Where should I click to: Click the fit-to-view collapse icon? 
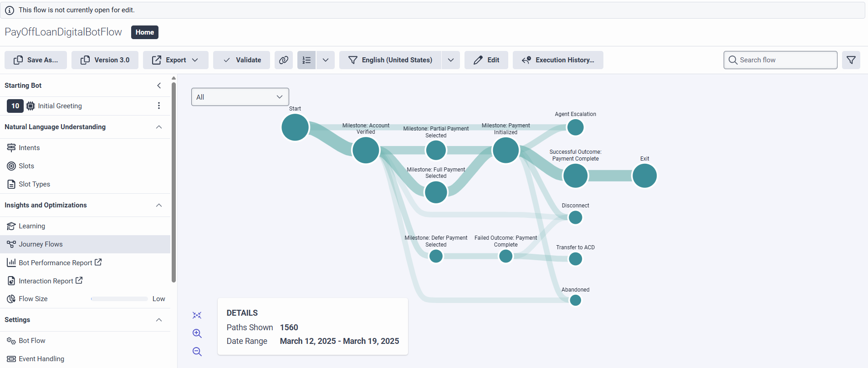[197, 315]
